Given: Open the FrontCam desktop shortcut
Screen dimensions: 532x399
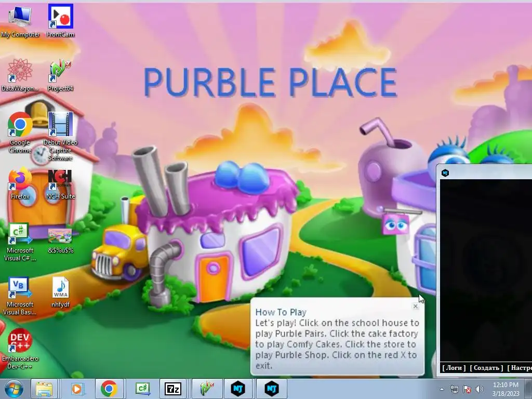Looking at the screenshot, I should coord(60,21).
